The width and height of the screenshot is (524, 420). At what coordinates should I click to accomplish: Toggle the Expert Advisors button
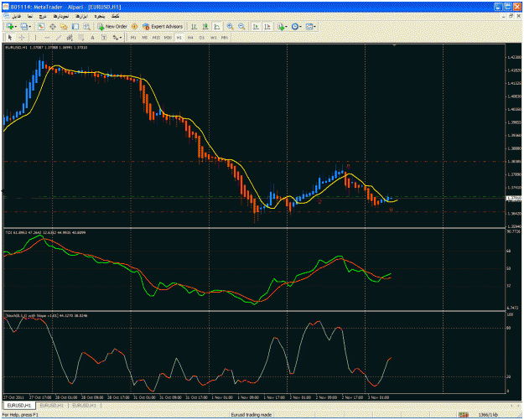[x=163, y=26]
